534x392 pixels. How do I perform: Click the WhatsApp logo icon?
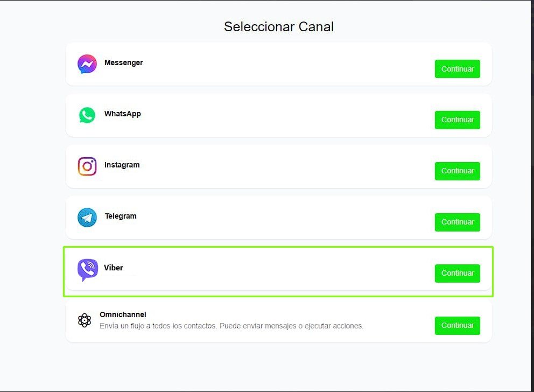(87, 115)
